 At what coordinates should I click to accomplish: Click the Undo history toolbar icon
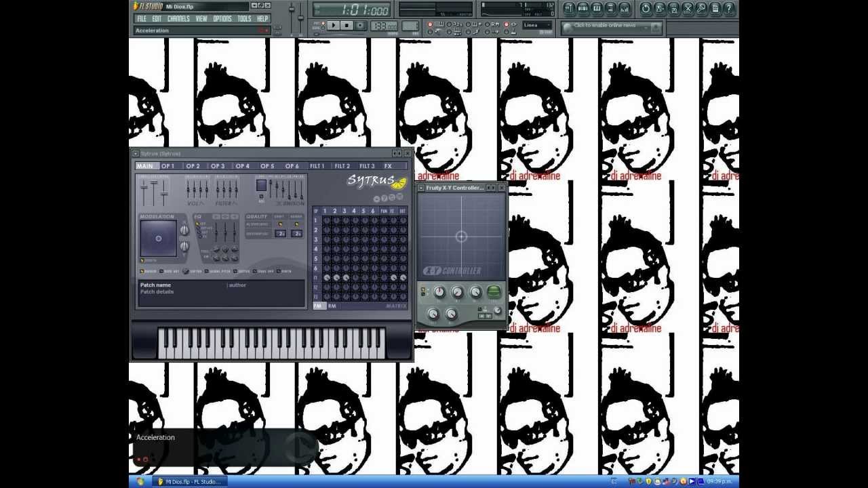coord(646,9)
